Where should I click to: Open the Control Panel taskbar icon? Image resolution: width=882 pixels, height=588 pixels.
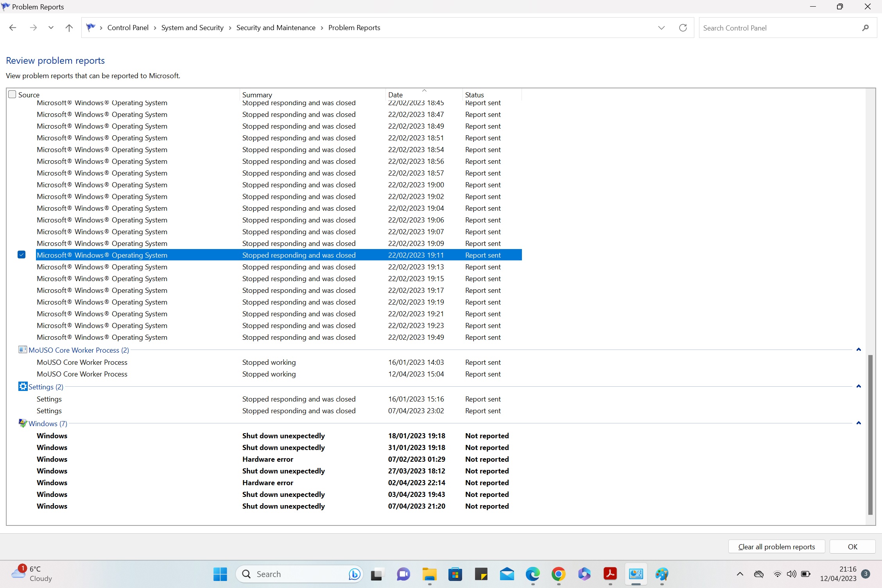(636, 574)
